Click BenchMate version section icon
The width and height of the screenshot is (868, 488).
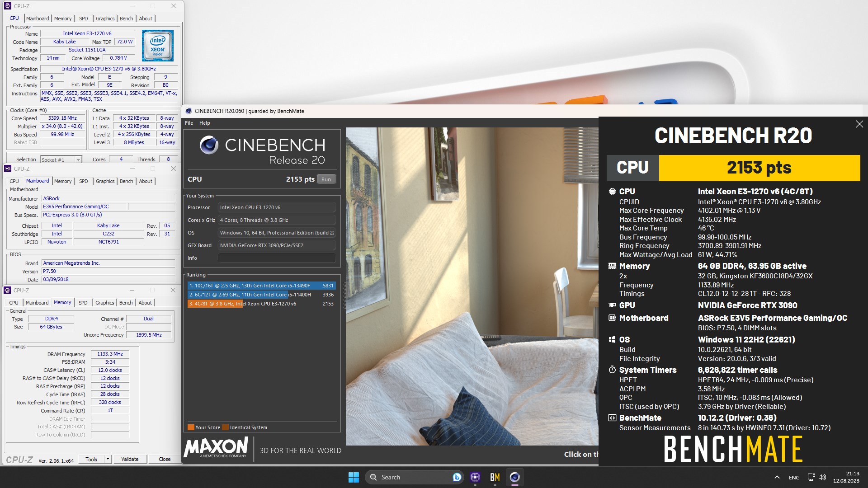[x=612, y=418]
